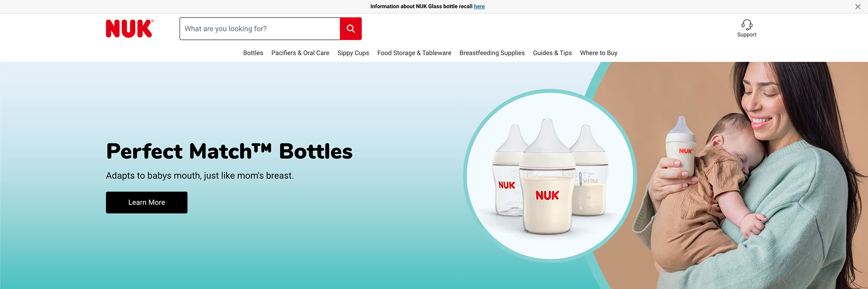The height and width of the screenshot is (289, 868).
Task: Open the Breastfeeding Supplies menu
Action: (x=492, y=53)
